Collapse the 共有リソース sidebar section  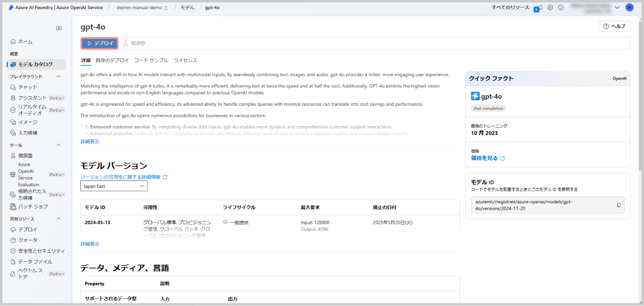point(58,219)
